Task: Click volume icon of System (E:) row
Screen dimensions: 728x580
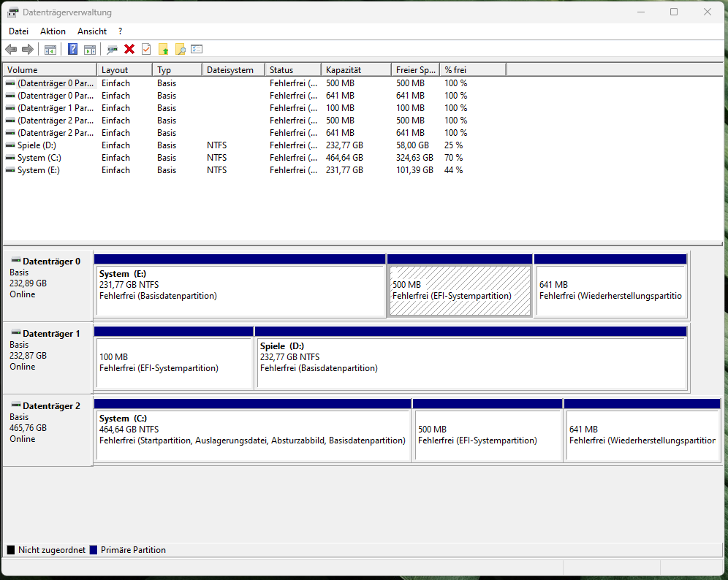Action: click(10, 171)
